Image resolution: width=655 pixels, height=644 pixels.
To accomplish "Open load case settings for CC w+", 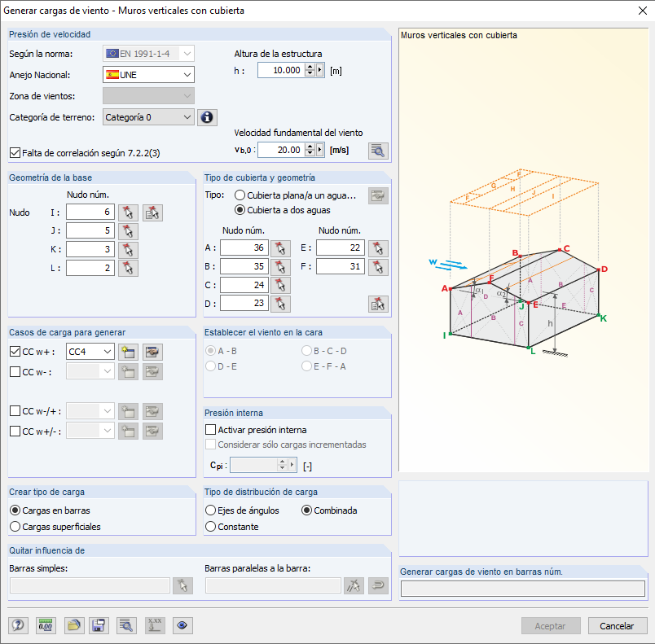I will click(x=152, y=353).
